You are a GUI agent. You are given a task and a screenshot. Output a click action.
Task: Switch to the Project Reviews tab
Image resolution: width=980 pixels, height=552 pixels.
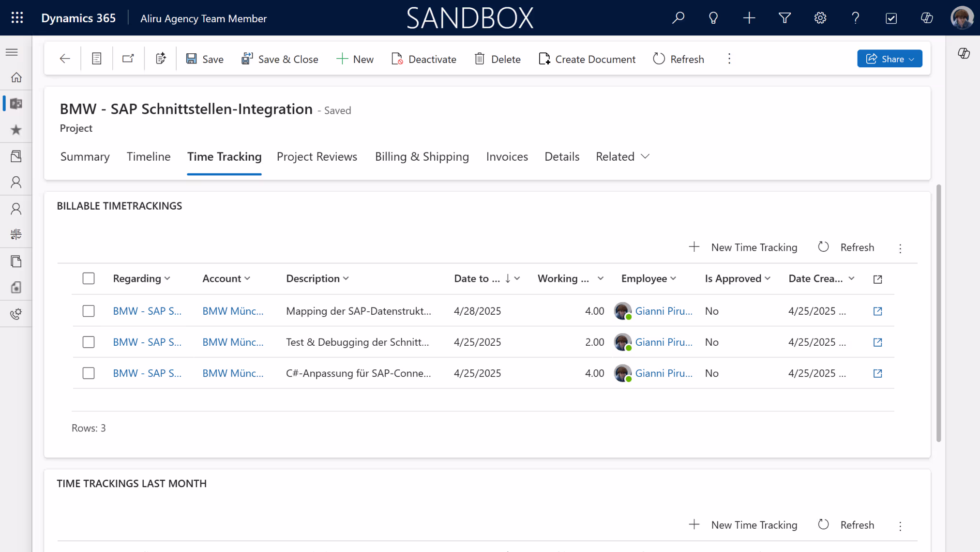[x=317, y=156]
